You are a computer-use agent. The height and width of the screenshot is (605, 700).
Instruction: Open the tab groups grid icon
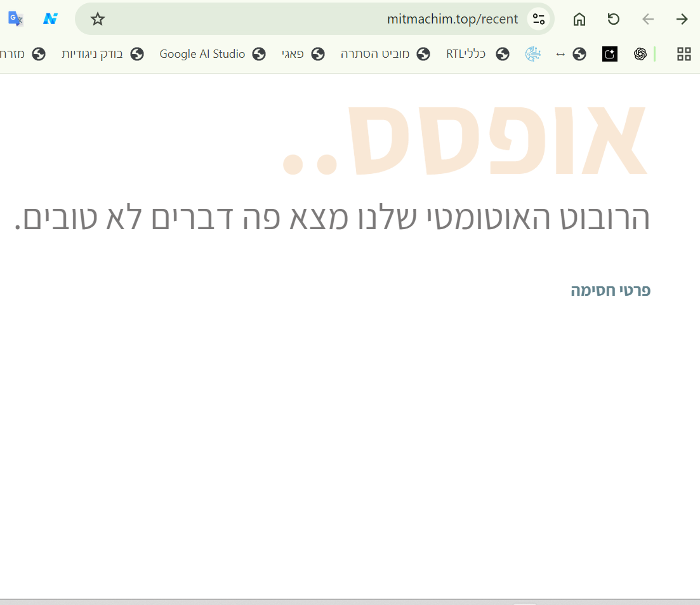[x=683, y=54]
